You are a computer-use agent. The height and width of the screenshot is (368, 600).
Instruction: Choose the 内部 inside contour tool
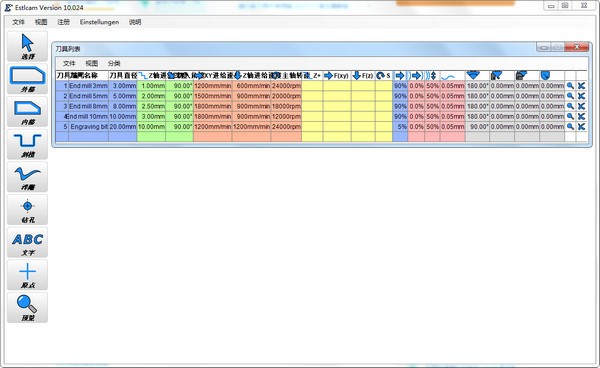27,112
